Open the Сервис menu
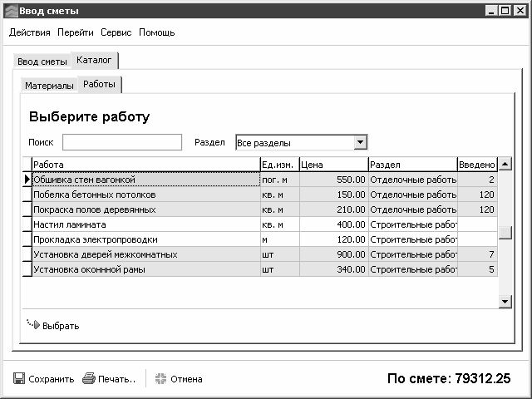Screen dimensions: 532x399 click(x=116, y=32)
